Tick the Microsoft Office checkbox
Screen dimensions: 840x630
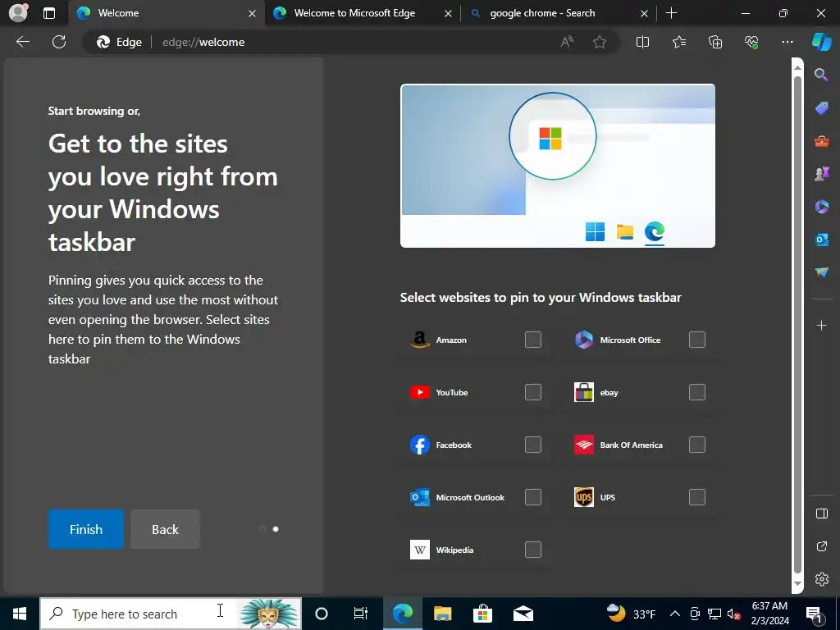click(697, 340)
